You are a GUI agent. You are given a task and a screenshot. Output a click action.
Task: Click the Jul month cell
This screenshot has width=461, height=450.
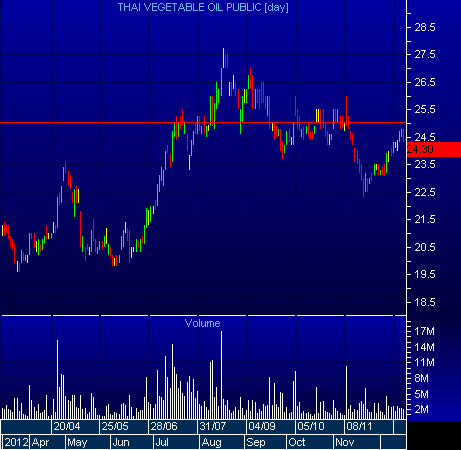click(x=176, y=442)
